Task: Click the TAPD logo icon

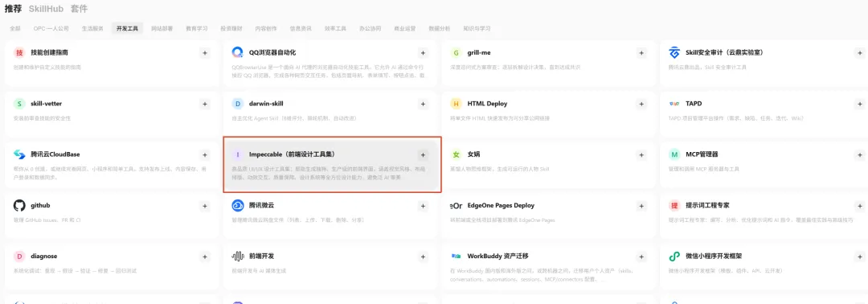Action: (x=674, y=104)
